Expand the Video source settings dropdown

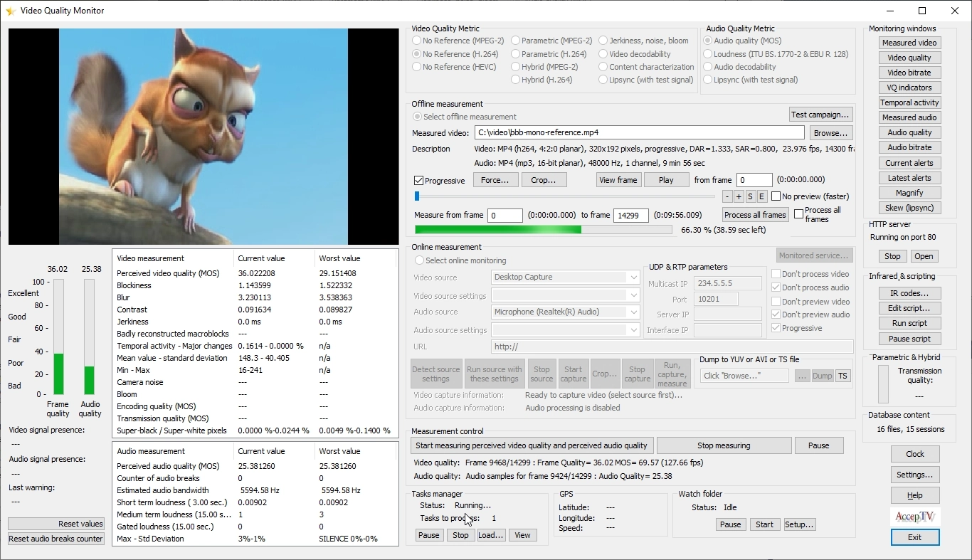pos(566,295)
